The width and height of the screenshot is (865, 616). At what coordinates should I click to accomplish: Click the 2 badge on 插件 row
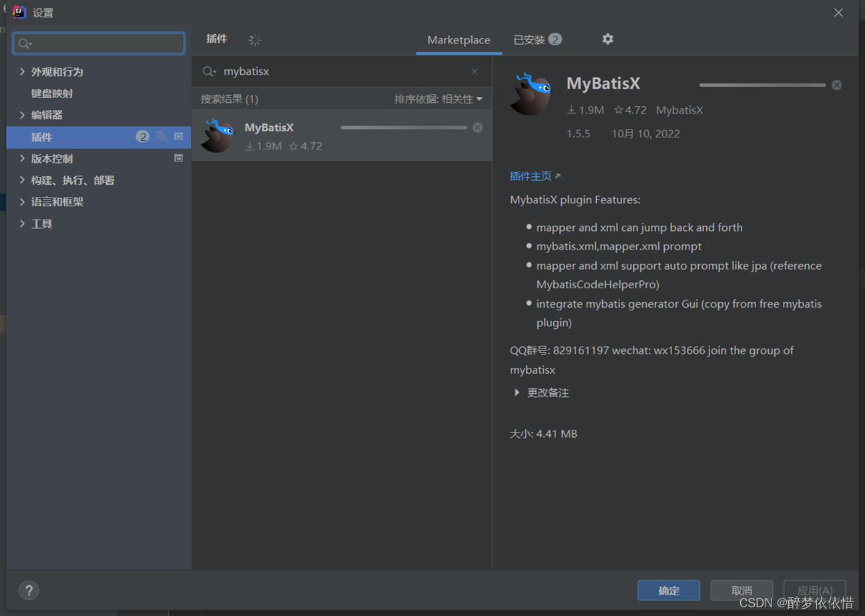142,136
